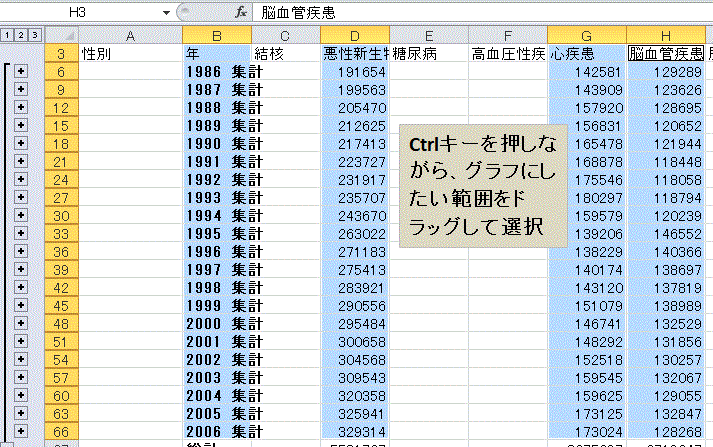Click the insert function fx icon

[x=240, y=13]
